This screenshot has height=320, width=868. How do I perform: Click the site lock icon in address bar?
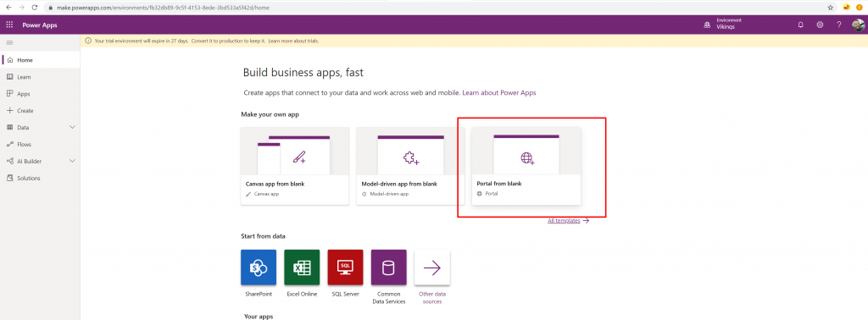[50, 8]
